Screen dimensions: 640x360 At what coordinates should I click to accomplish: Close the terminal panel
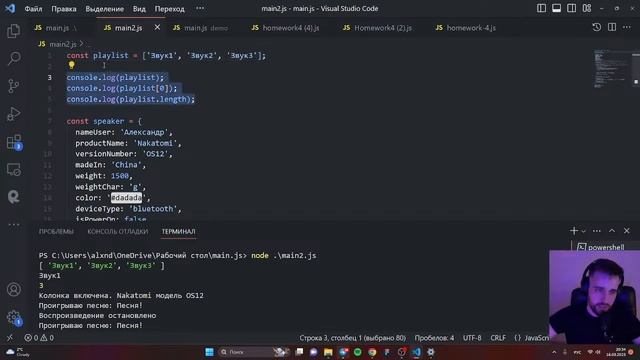[x=627, y=231]
